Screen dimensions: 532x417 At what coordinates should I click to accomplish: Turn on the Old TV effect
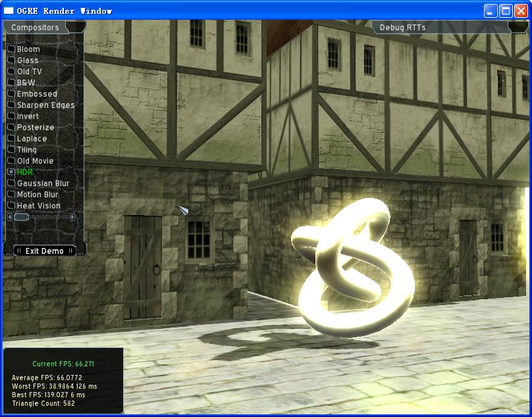coord(11,72)
